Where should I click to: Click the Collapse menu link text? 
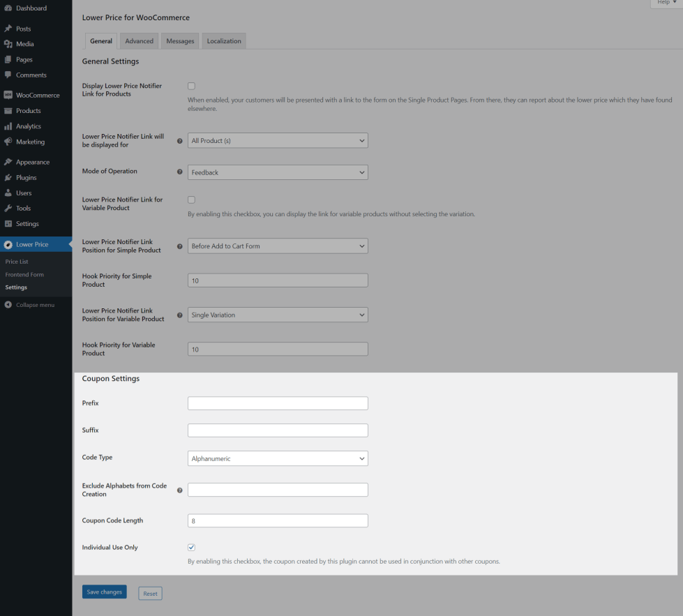click(36, 305)
